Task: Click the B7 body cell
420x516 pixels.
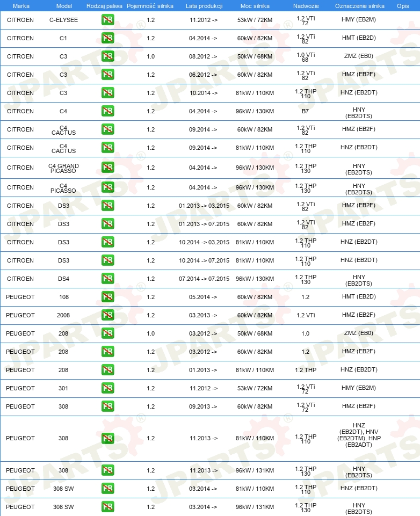Action: (x=306, y=111)
